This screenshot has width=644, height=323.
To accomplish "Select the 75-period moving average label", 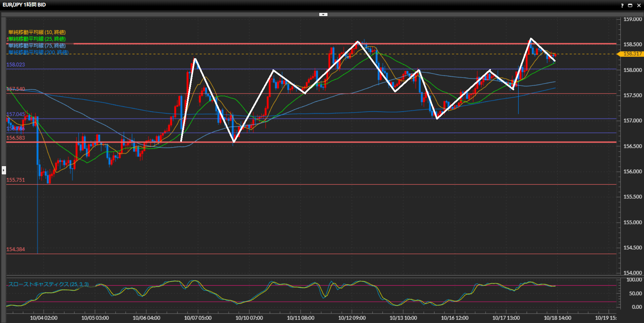I will pyautogui.click(x=37, y=45).
